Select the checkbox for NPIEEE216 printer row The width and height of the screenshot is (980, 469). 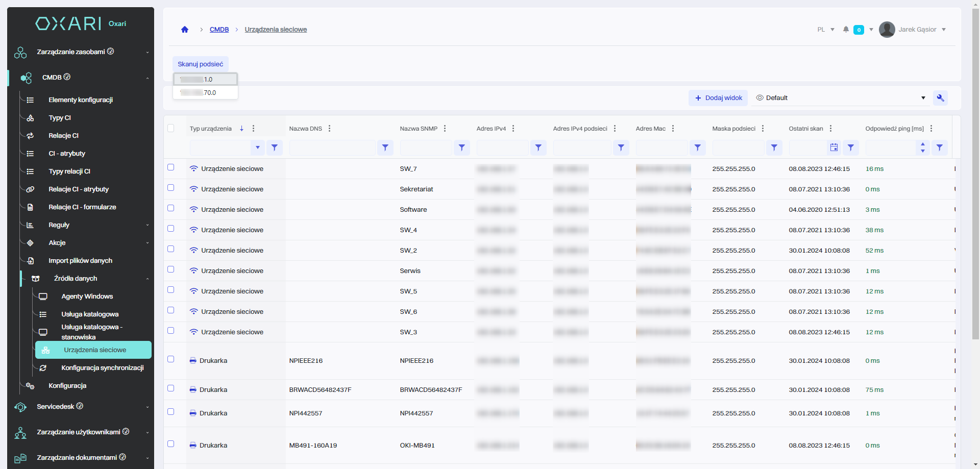point(171,359)
